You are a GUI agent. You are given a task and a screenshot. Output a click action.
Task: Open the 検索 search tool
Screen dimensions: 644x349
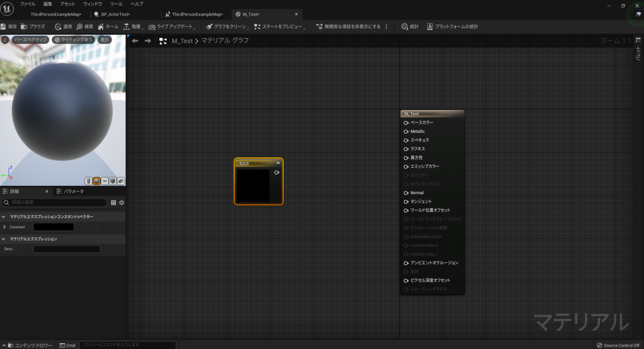[85, 26]
